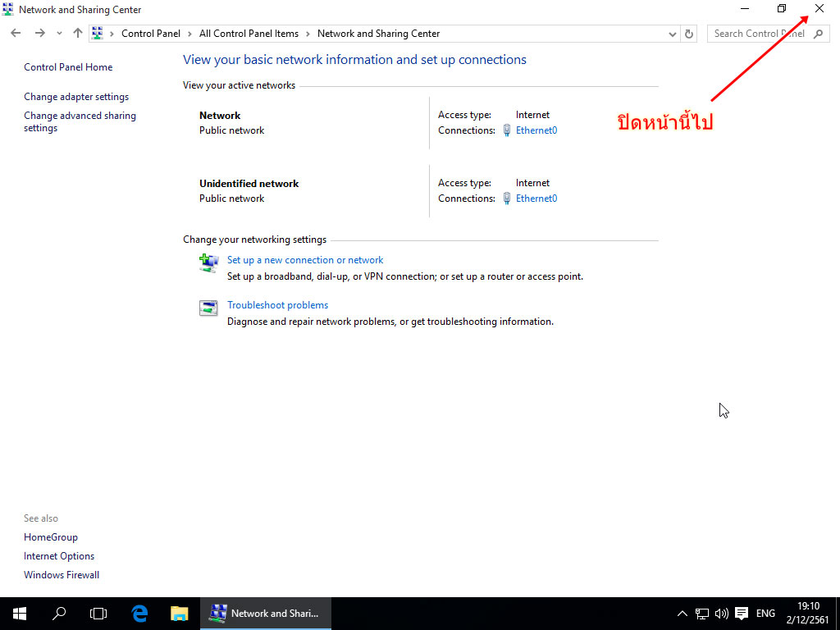Expand the recent locations dropdown arrow
Image resolution: width=840 pixels, height=630 pixels.
click(59, 34)
